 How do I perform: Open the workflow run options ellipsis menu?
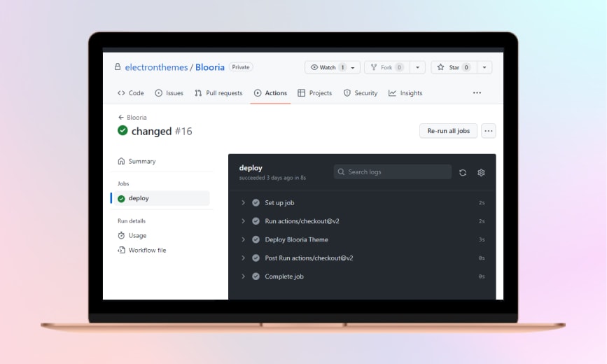tap(489, 131)
